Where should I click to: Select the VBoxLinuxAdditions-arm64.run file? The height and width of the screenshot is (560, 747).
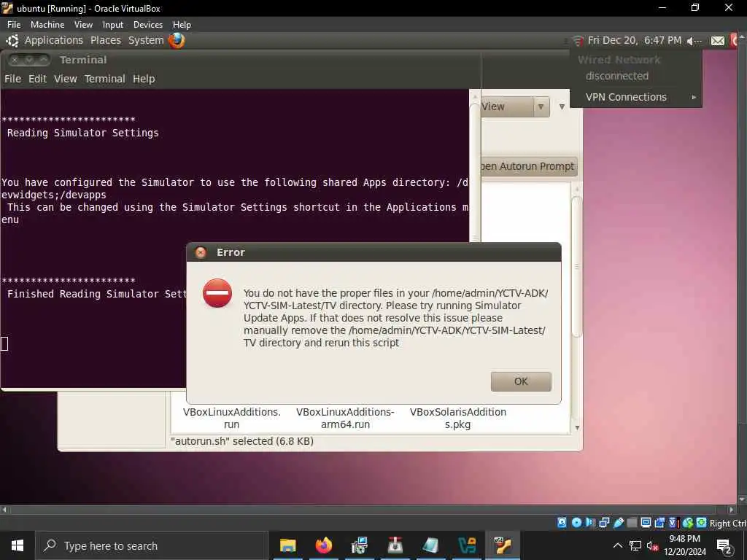(345, 418)
